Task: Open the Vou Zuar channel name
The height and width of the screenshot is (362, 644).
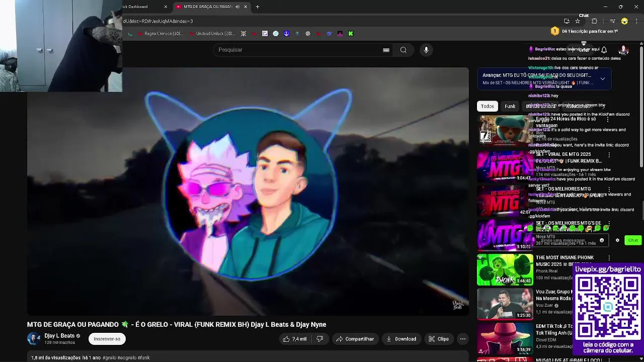Action: pyautogui.click(x=544, y=305)
